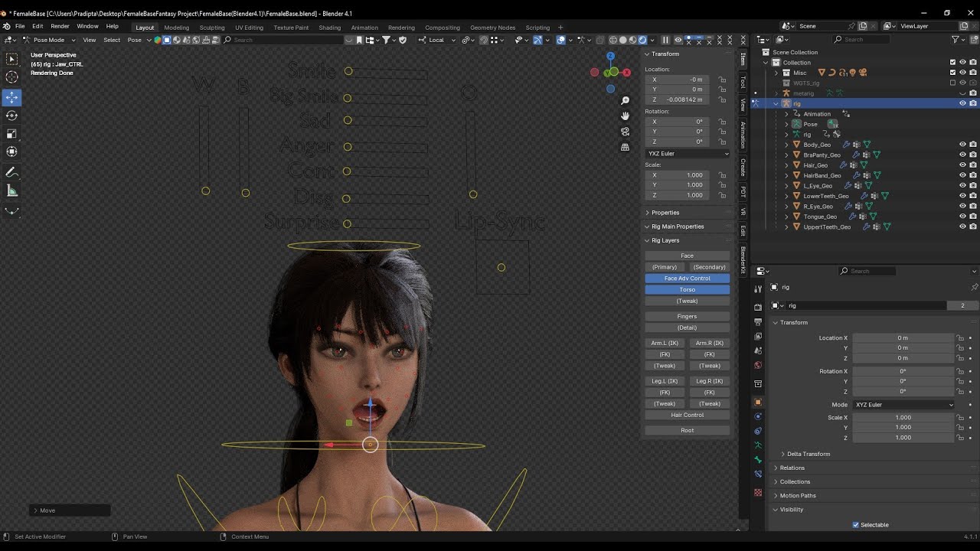This screenshot has width=980, height=551.
Task: Open the YXZ Euler rotation mode dropdown
Action: [x=688, y=154]
